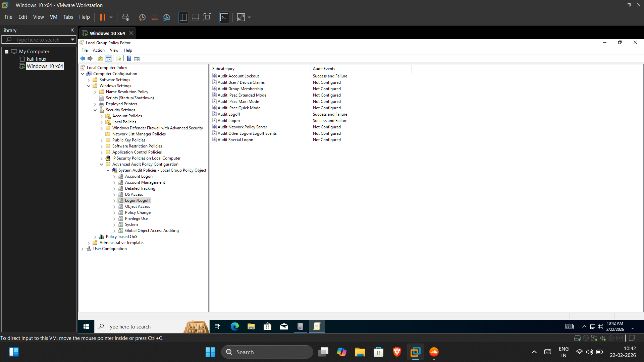Collapse Advanced Audit Policy Configuration node
The height and width of the screenshot is (362, 644).
click(102, 164)
